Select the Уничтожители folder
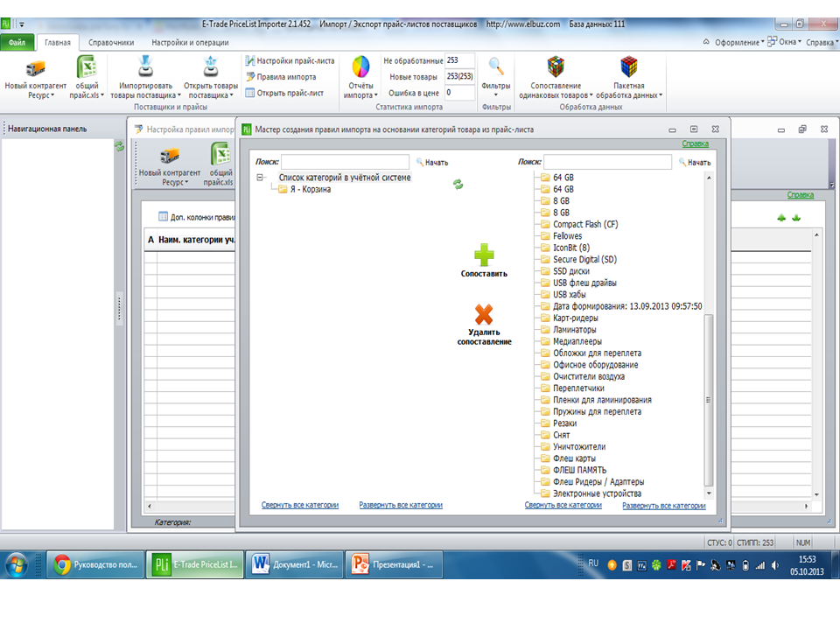Screen dimensions: 840x630 [x=579, y=446]
